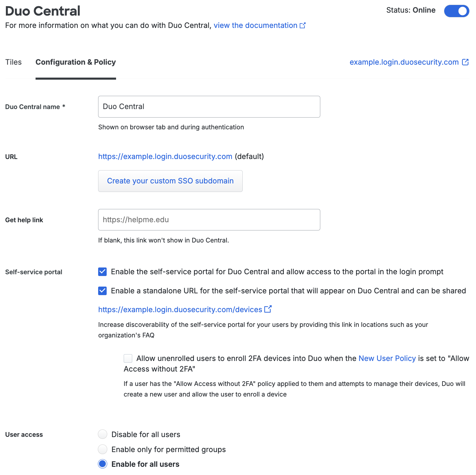
Task: Click external icon next to example.login.duosecurity.com header
Action: (465, 62)
